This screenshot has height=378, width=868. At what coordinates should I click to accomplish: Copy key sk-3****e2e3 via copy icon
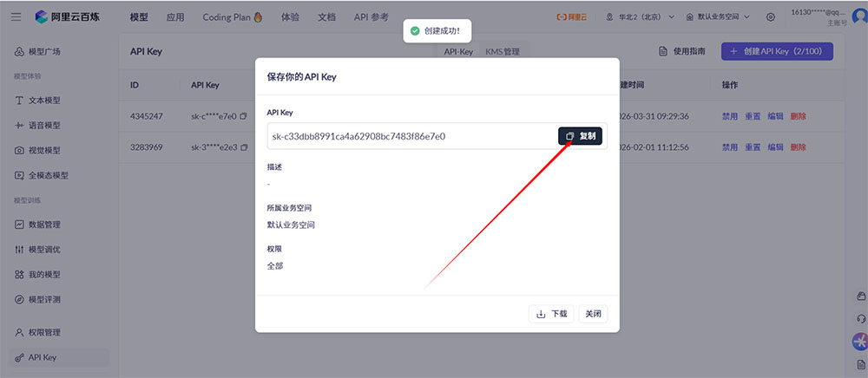pyautogui.click(x=244, y=147)
